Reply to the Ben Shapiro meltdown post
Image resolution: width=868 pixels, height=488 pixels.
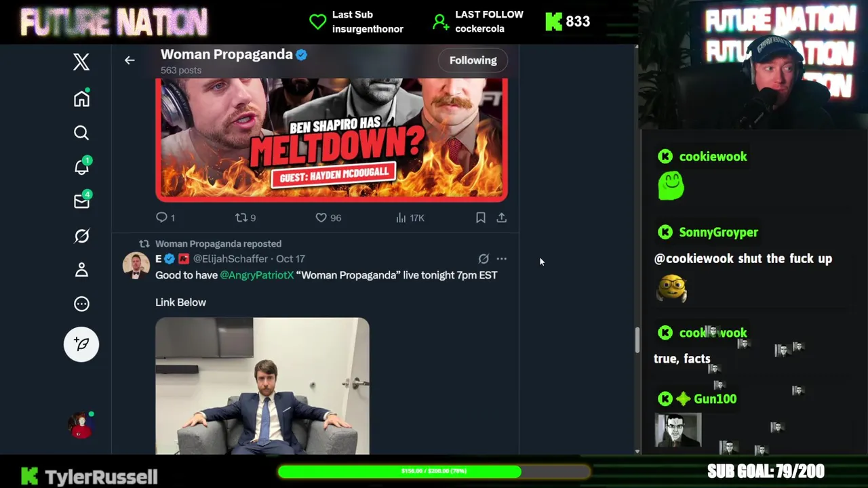pyautogui.click(x=165, y=218)
